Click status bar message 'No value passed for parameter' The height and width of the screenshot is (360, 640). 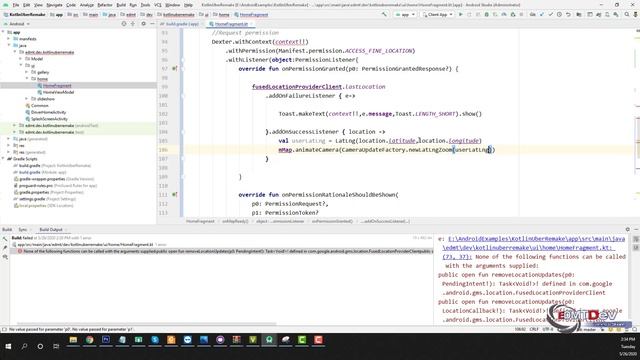coord(71,329)
